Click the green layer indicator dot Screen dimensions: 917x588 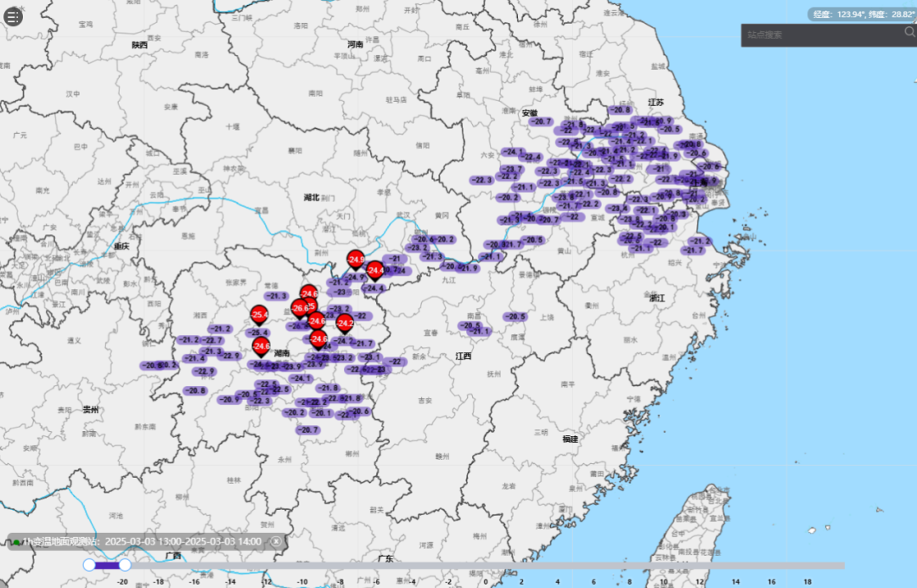pyautogui.click(x=15, y=541)
